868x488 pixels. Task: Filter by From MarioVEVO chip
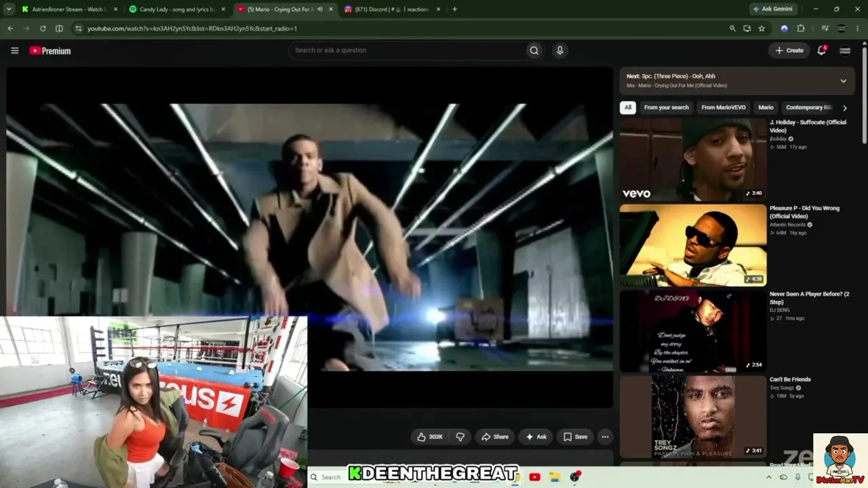tap(724, 107)
